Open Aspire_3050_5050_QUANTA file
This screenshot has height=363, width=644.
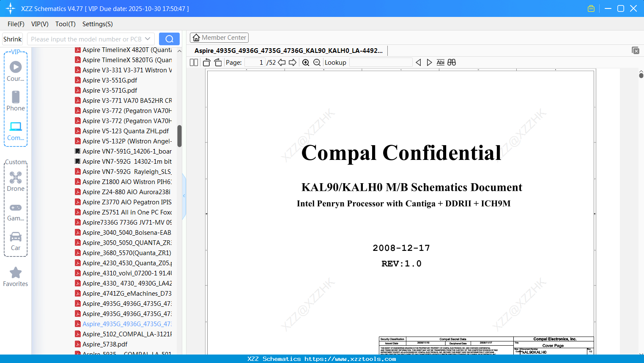tap(123, 243)
